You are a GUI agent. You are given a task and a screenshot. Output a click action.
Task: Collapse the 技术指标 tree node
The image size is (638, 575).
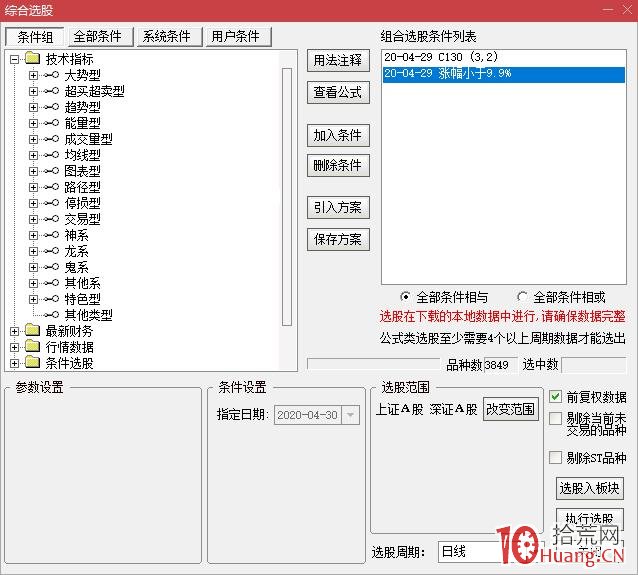click(x=15, y=59)
